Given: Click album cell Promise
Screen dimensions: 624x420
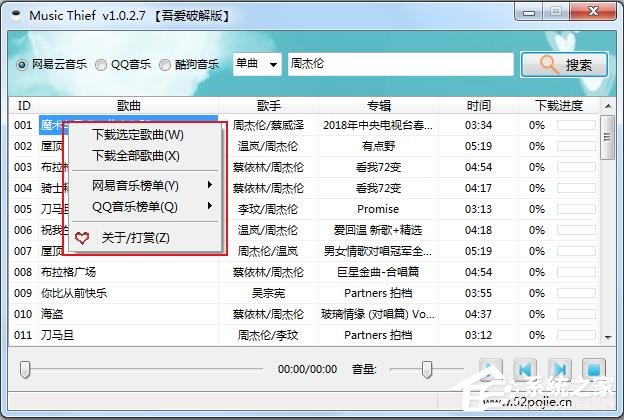Looking at the screenshot, I should click(x=378, y=209).
